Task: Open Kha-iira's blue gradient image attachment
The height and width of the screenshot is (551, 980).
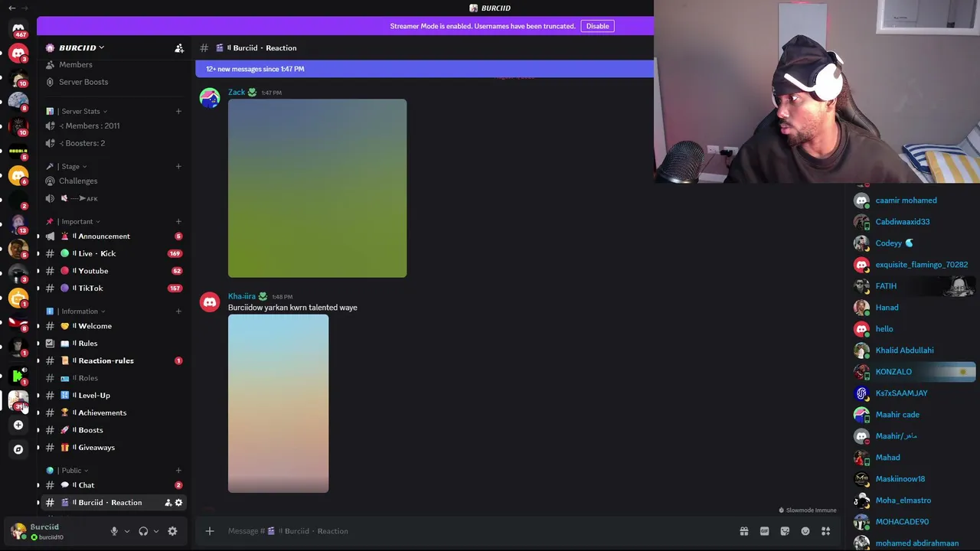Action: 278,403
